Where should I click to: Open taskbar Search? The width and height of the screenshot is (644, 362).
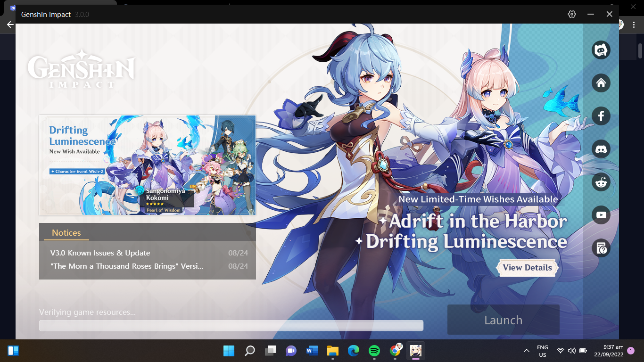250,351
